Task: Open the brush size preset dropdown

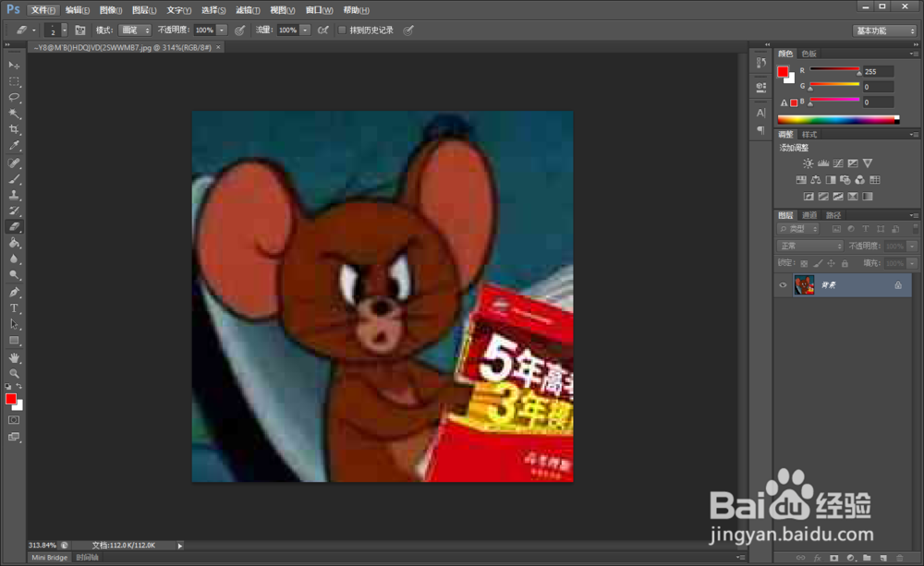Action: coord(65,30)
